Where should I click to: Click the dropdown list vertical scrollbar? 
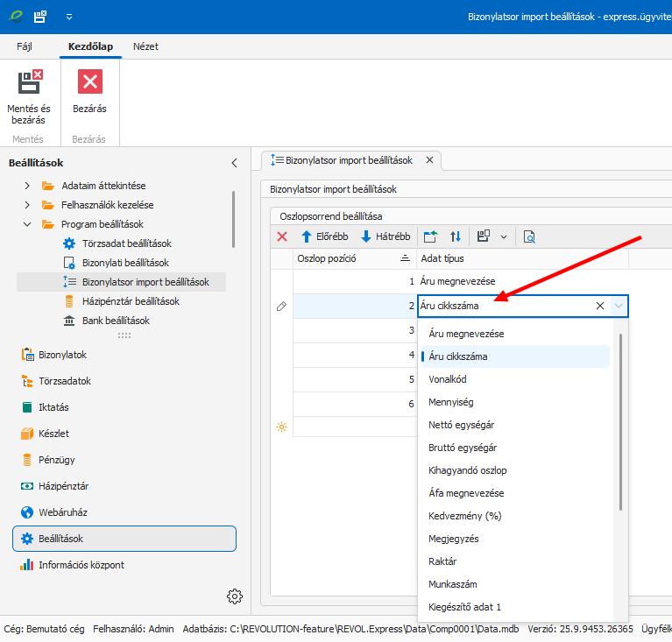[621, 420]
